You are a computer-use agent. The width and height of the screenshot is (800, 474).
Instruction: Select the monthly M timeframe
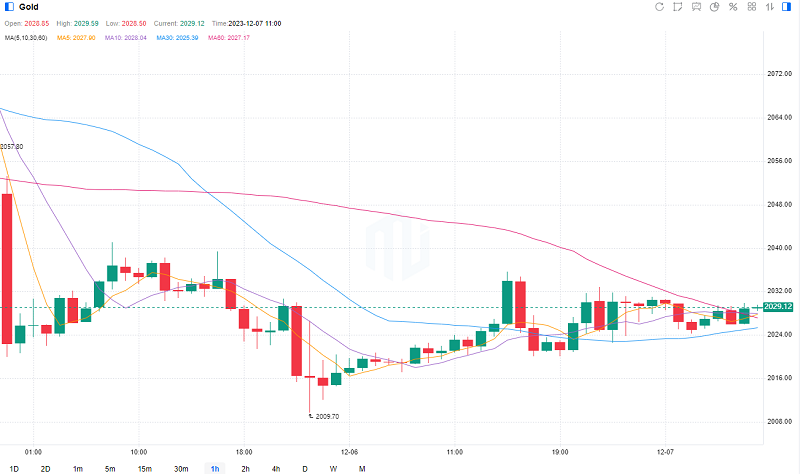pos(362,468)
